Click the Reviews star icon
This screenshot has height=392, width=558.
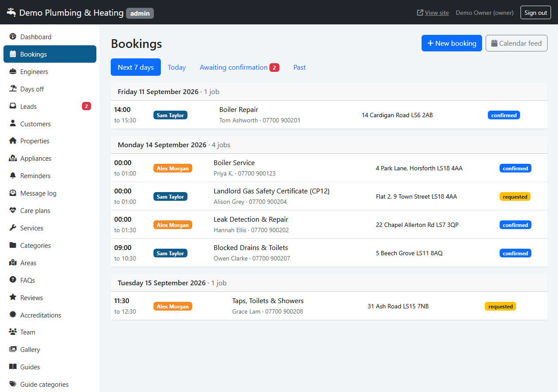[x=13, y=297]
